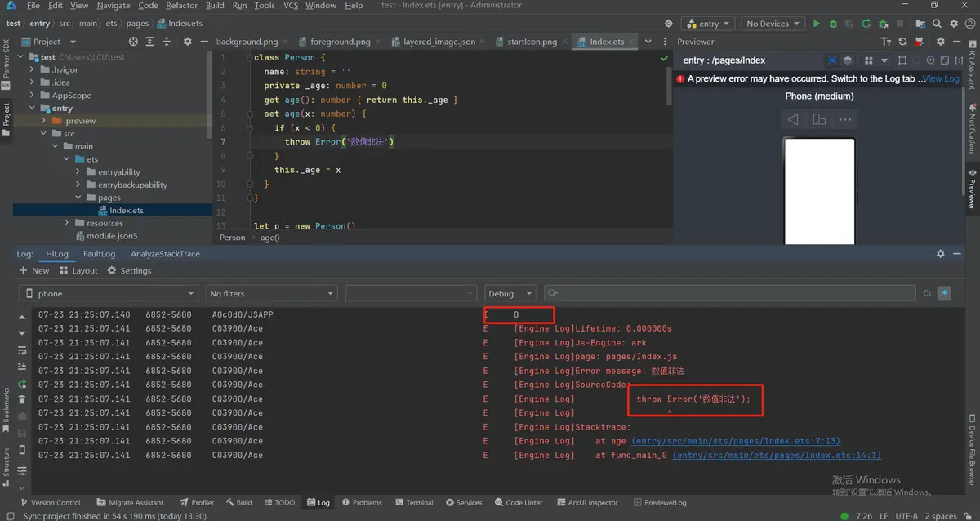980x521 pixels.
Task: Open the Terminal tool window
Action: click(415, 502)
